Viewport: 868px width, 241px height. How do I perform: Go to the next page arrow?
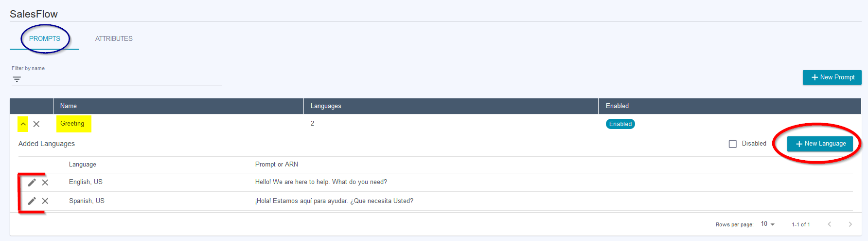[850, 224]
